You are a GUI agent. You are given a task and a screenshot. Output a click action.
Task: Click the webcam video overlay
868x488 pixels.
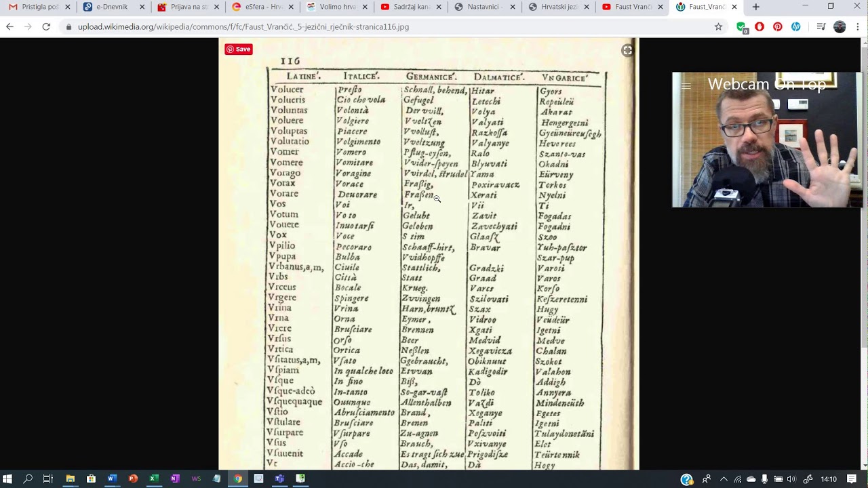coord(766,140)
